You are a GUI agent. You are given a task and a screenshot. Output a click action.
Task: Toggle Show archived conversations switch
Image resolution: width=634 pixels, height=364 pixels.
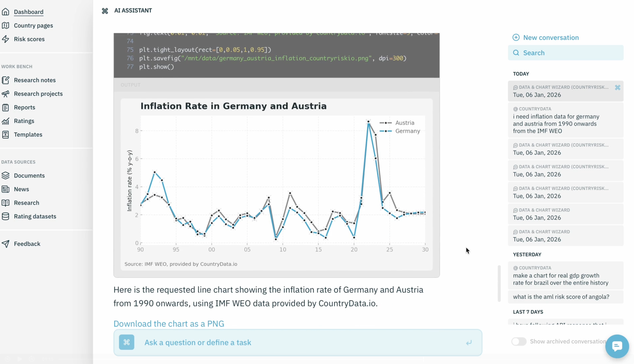[x=519, y=341]
